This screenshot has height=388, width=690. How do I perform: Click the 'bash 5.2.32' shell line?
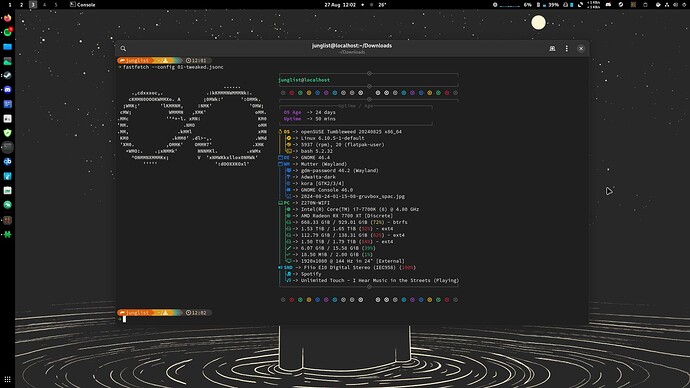[310, 151]
